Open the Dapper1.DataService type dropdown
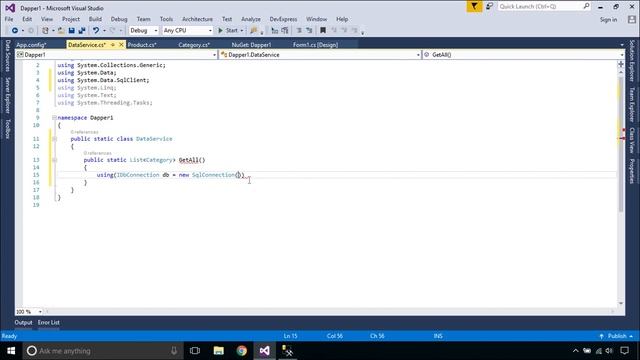 [418, 55]
